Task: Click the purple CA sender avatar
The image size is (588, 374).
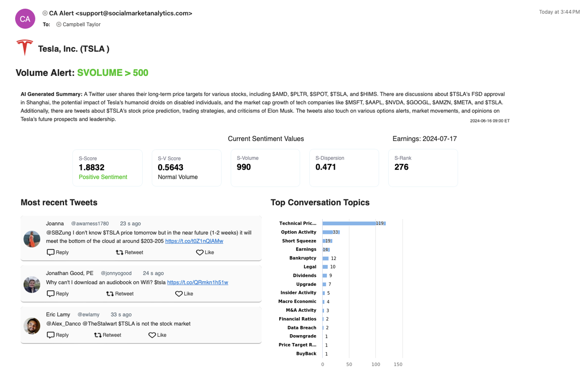Action: [25, 19]
